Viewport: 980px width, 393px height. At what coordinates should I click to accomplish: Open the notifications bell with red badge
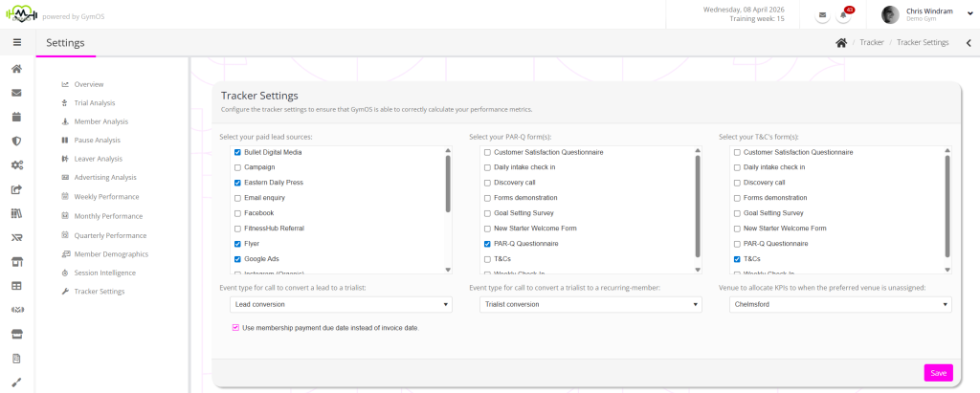845,15
